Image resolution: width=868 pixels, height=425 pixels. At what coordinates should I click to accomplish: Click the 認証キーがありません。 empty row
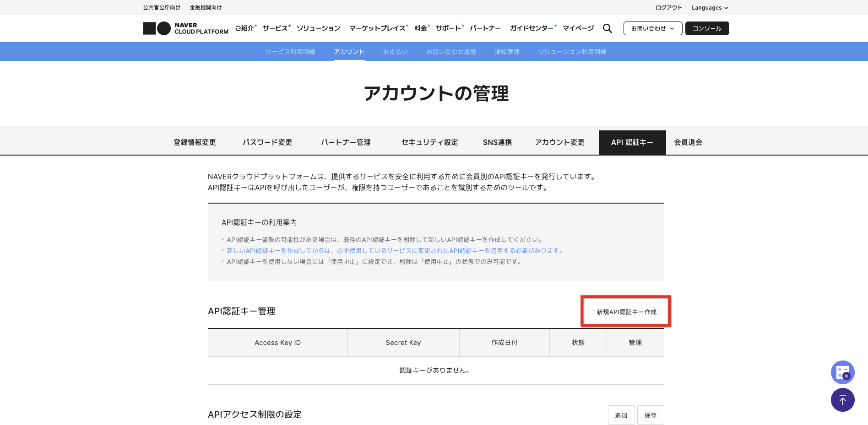point(436,371)
